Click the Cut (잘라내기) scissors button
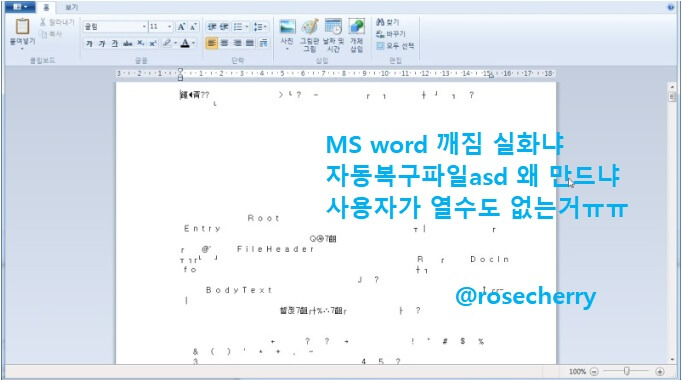This screenshot has width=682, height=380. tap(57, 22)
